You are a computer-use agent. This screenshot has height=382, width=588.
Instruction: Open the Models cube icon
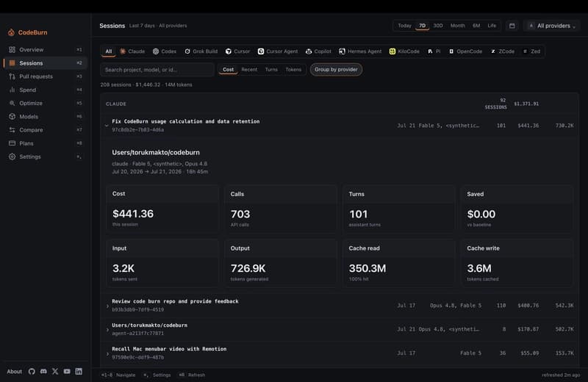tap(12, 117)
